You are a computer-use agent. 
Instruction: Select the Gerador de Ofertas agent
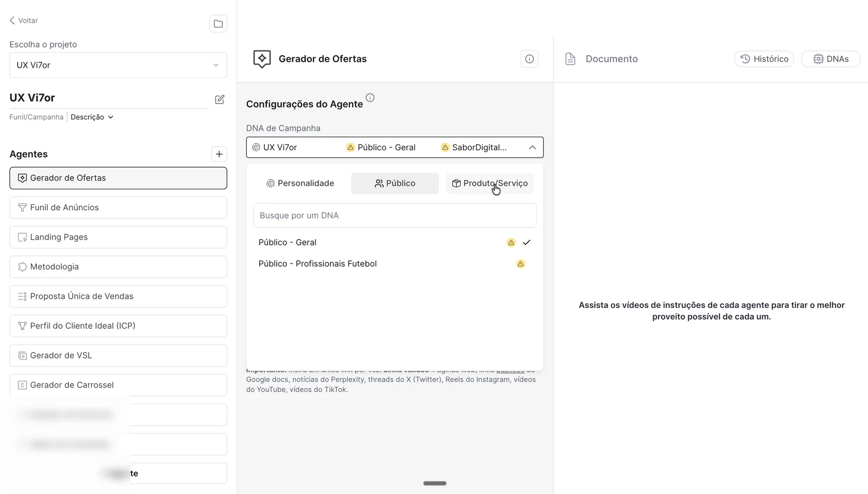tap(118, 178)
